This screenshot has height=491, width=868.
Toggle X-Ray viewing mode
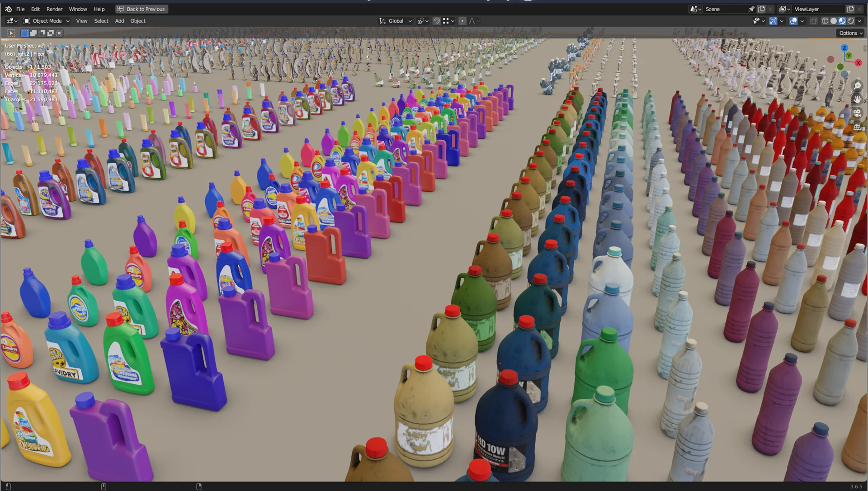pos(813,21)
